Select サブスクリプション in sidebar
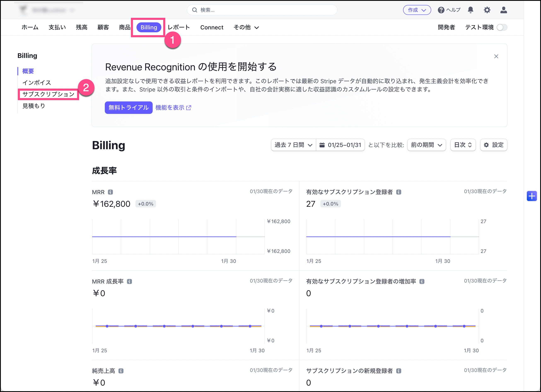 coord(48,94)
